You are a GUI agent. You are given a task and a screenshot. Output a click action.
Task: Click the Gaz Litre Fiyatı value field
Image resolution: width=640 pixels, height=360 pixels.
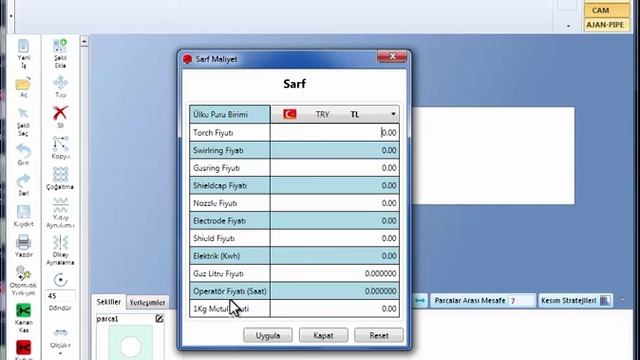(x=335, y=273)
